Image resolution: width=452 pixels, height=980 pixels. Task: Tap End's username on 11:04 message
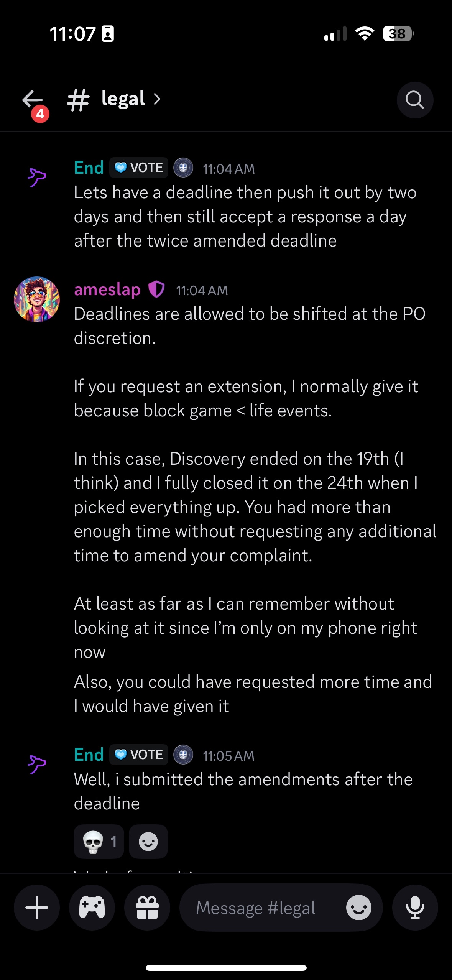pos(89,168)
